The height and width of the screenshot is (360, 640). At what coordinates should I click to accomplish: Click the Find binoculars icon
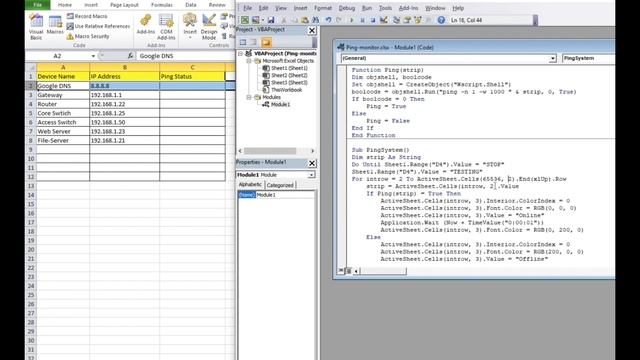(x=316, y=20)
